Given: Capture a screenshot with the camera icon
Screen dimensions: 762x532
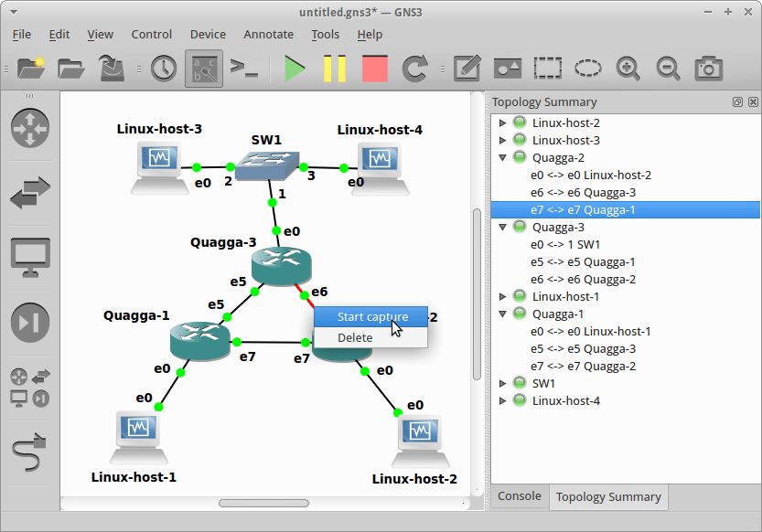Looking at the screenshot, I should click(x=709, y=68).
